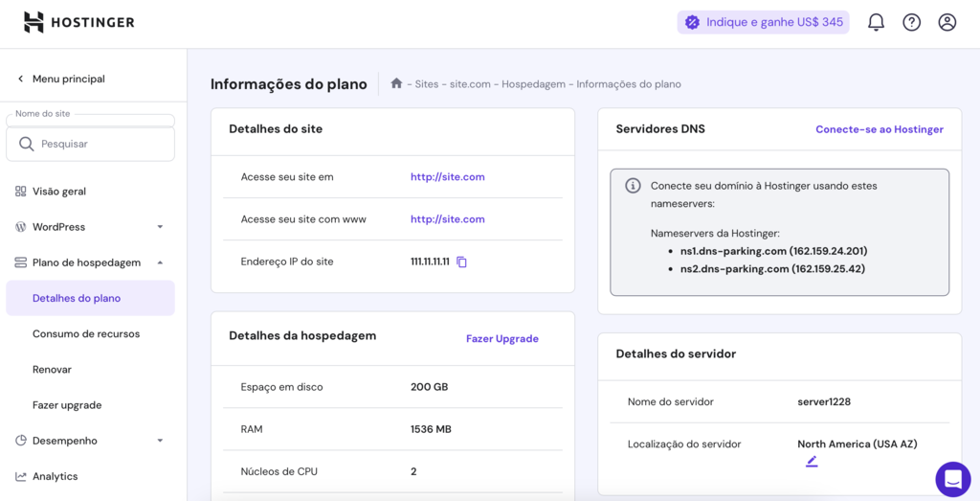Click North America (USA AZ) location
Screen dimensions: 980x501
pyautogui.click(x=857, y=444)
